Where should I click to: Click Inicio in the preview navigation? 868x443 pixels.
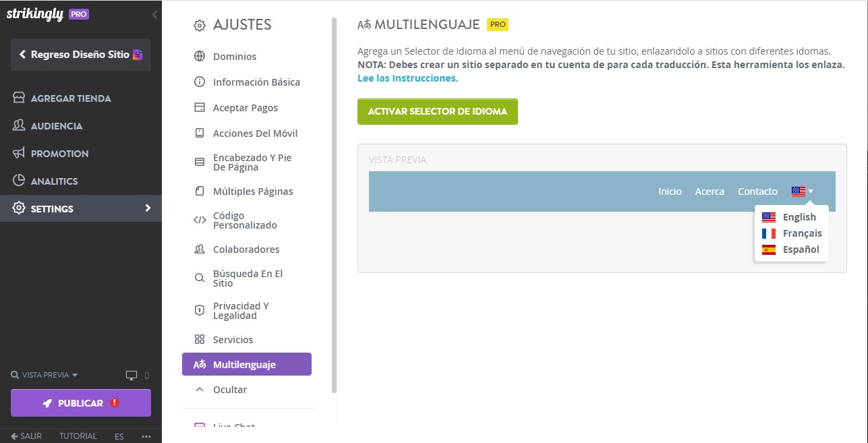tap(670, 191)
